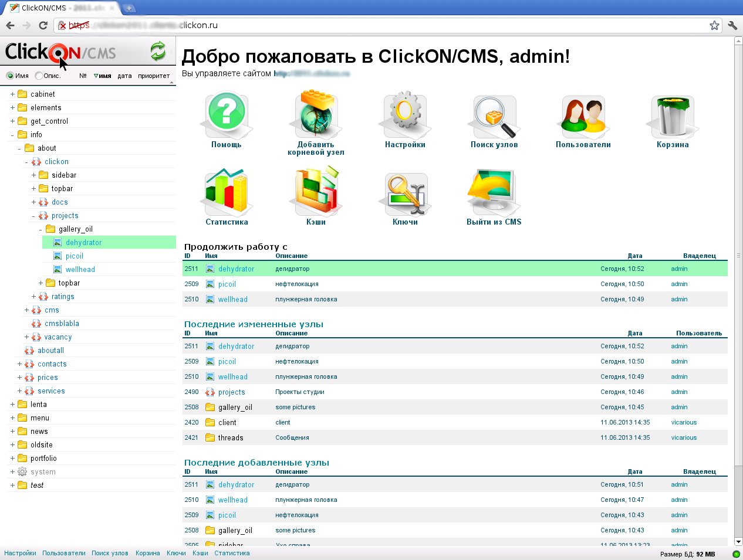Open Статистика from the footer menu

pos(232,553)
